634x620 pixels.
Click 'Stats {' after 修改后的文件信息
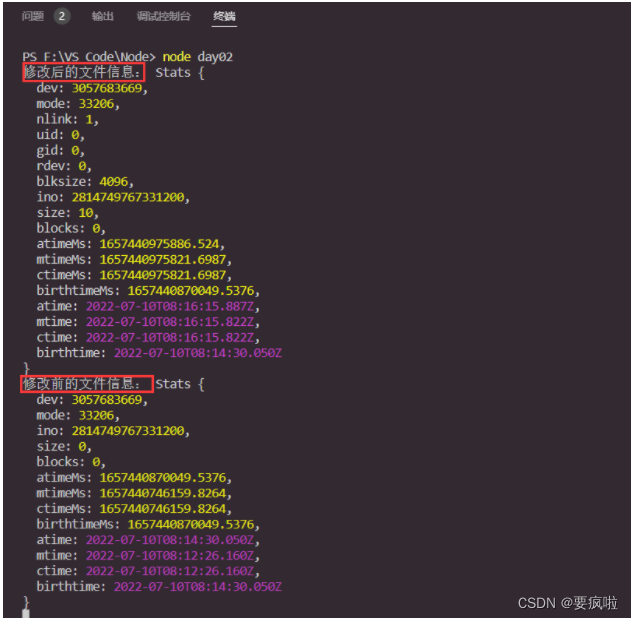[180, 72]
